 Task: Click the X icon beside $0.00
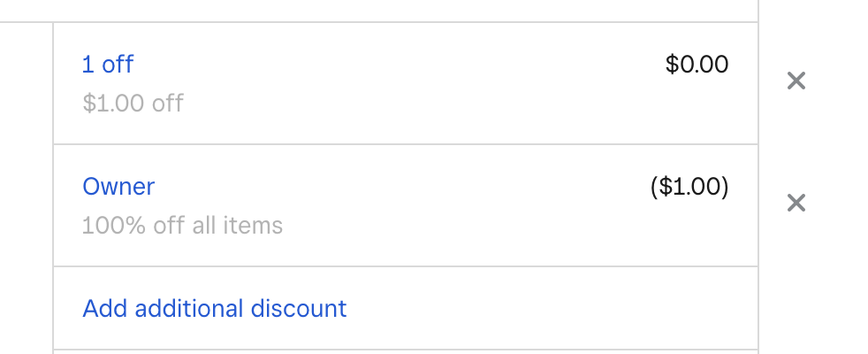coord(796,81)
